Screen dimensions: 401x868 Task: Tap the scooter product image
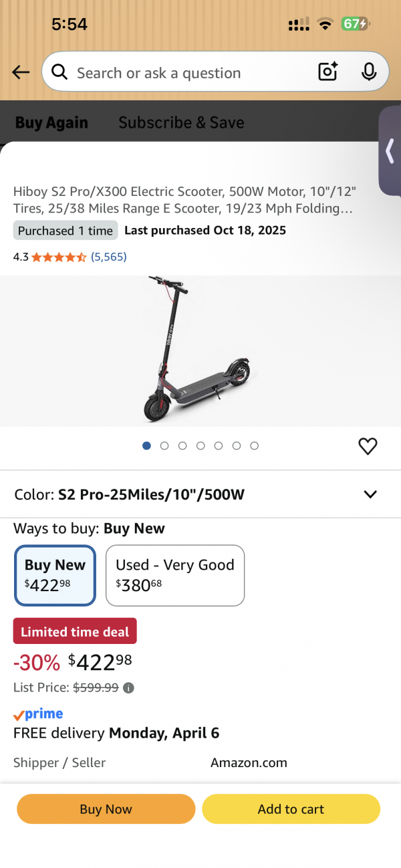(196, 350)
